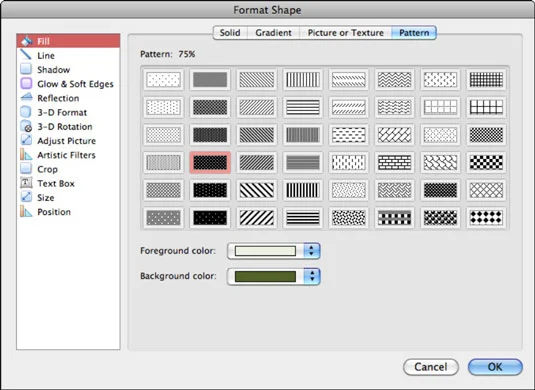Select the solid diamond pattern in bottom-right

coord(486,218)
